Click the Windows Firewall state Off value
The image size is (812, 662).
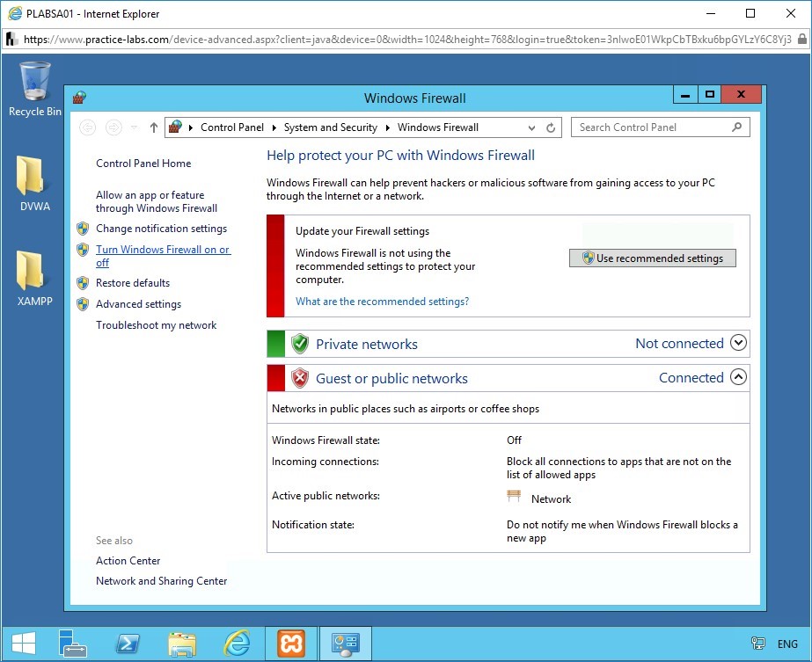[x=514, y=440]
